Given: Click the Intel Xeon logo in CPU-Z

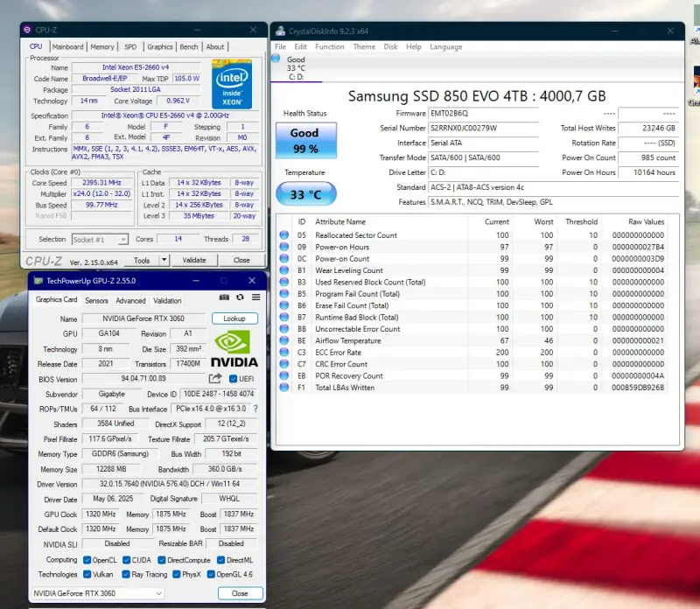Looking at the screenshot, I should [232, 84].
